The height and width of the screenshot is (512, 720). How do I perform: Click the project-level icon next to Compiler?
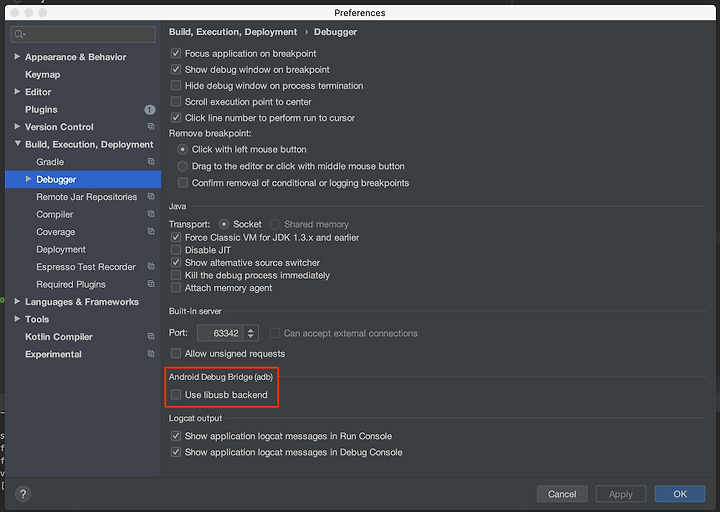[x=151, y=214]
